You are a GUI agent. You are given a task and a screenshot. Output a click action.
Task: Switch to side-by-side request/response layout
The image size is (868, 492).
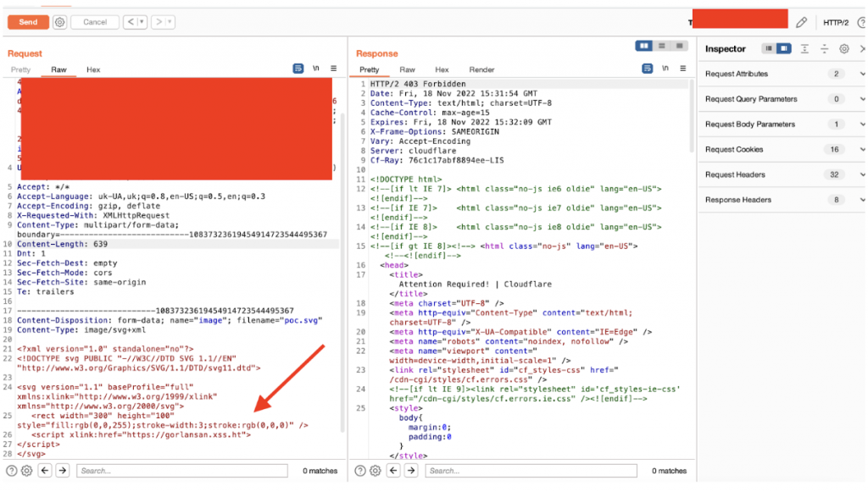644,46
